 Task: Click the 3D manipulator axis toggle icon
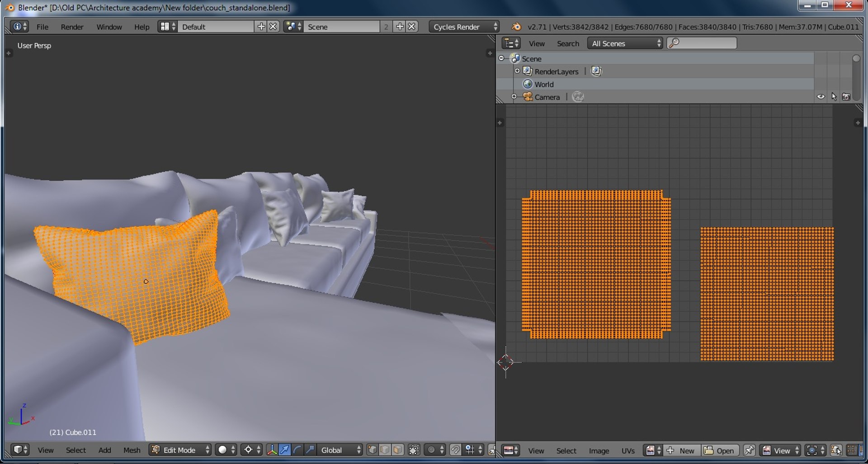point(272,450)
